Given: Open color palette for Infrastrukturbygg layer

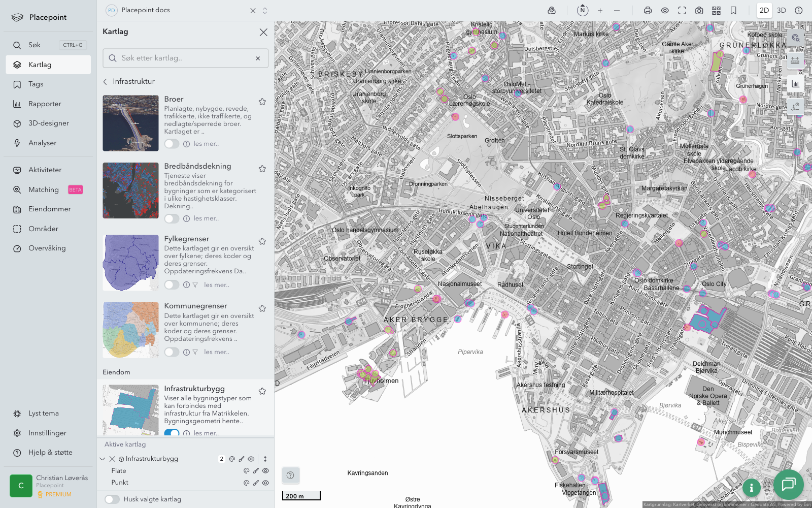Looking at the screenshot, I should tap(232, 459).
